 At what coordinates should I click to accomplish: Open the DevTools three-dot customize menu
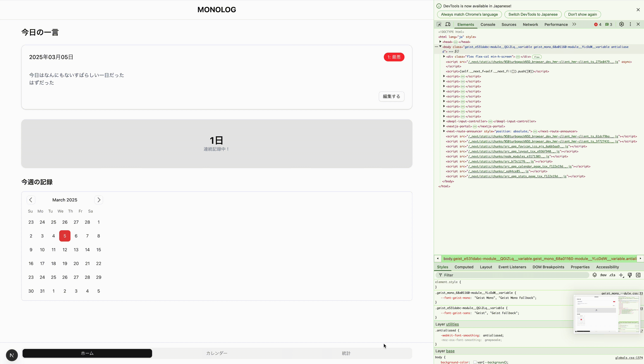[x=630, y=24]
